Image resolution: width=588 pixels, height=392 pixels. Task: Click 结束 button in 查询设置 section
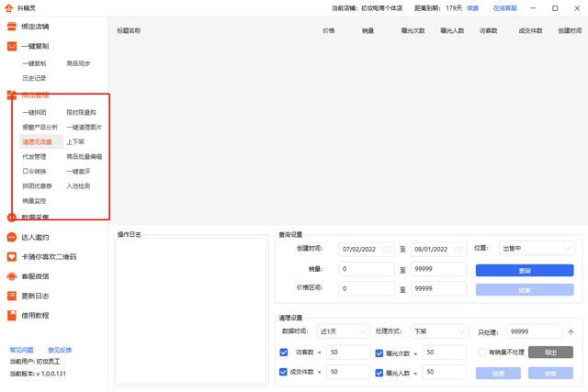[x=525, y=290]
